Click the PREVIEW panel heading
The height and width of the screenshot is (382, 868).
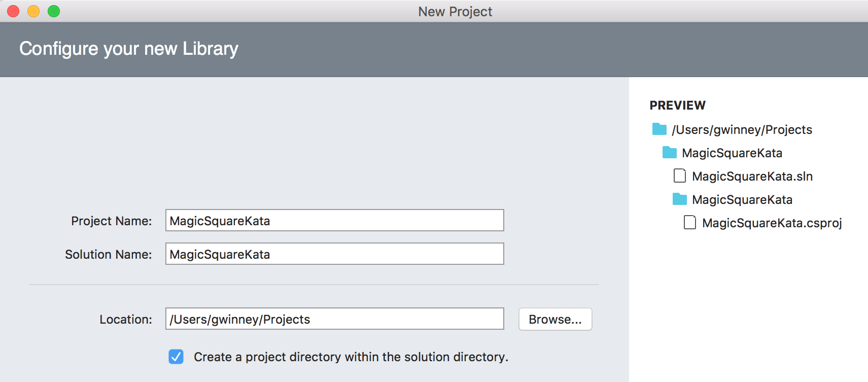[x=677, y=106]
